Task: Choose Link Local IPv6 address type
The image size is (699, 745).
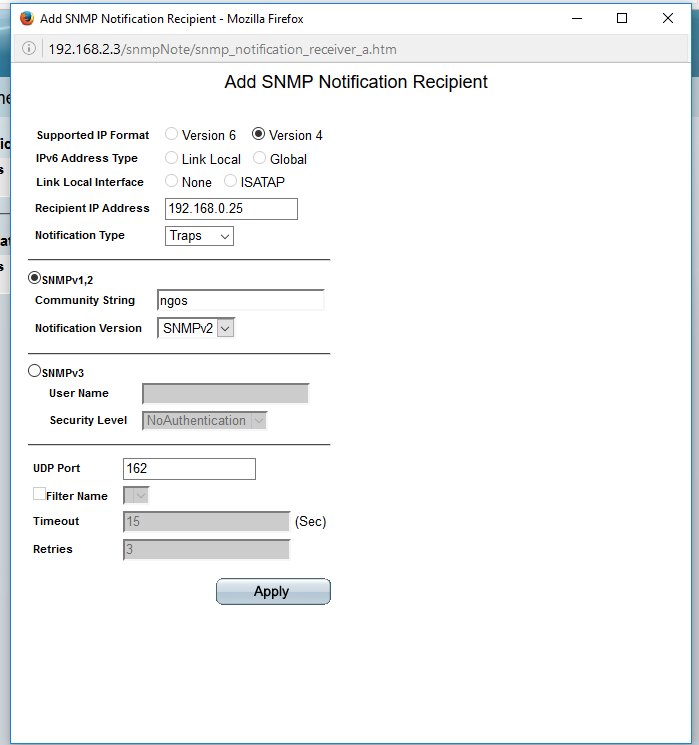Action: (x=172, y=158)
